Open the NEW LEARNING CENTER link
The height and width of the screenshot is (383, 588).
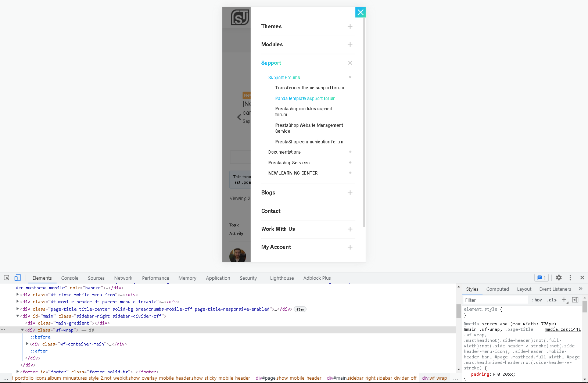(293, 173)
